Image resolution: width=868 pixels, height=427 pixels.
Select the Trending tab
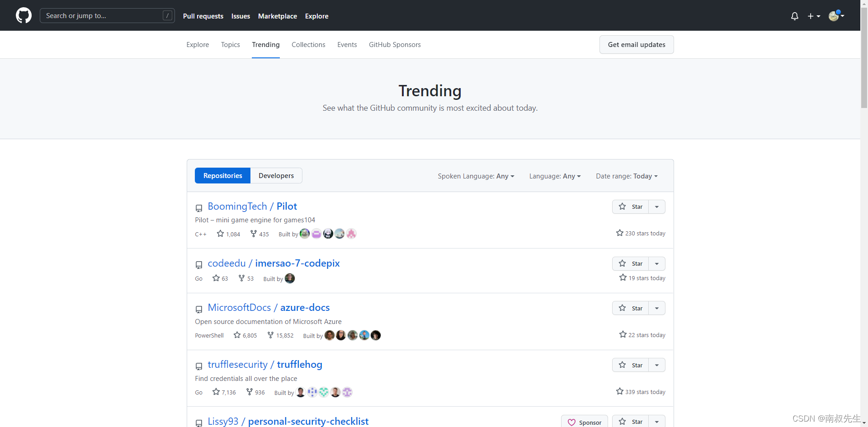click(266, 45)
